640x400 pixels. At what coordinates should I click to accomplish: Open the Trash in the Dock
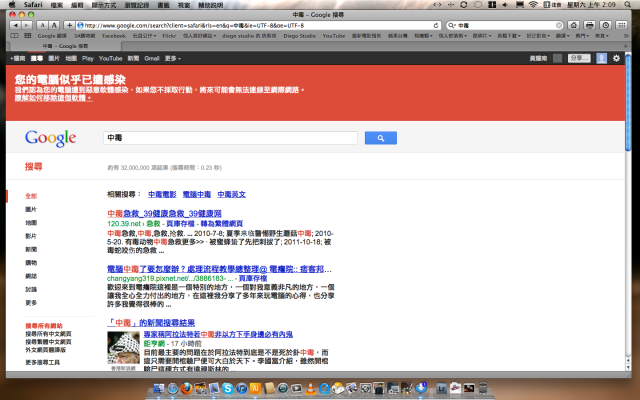coord(483,388)
